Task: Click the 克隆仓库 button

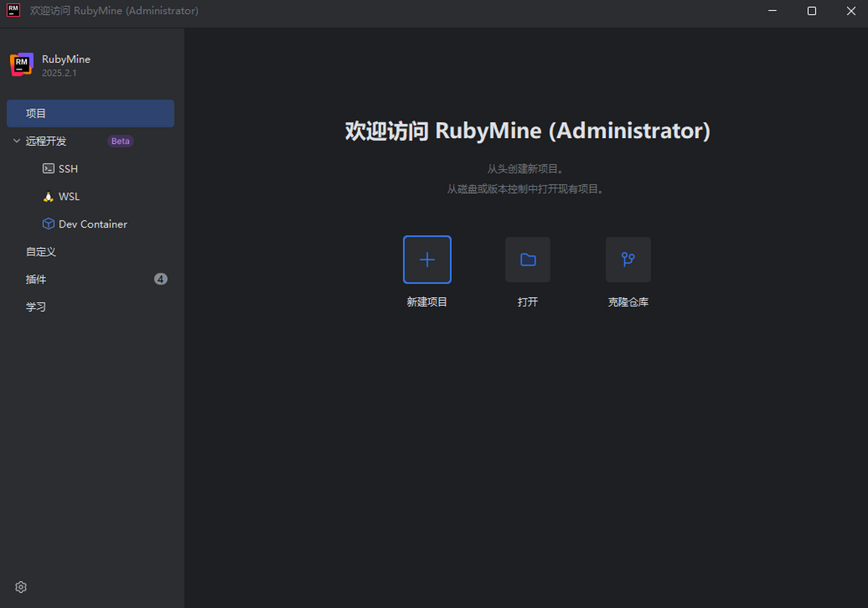Action: click(x=628, y=302)
